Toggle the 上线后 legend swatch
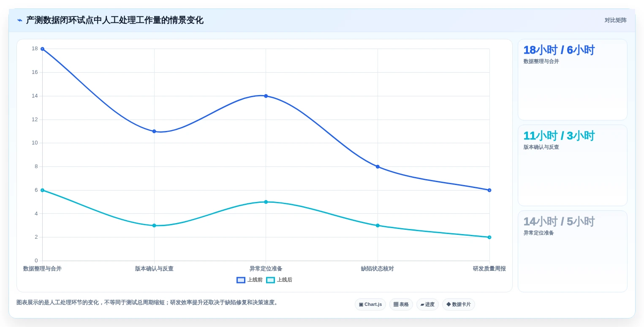644x327 pixels. click(x=270, y=280)
